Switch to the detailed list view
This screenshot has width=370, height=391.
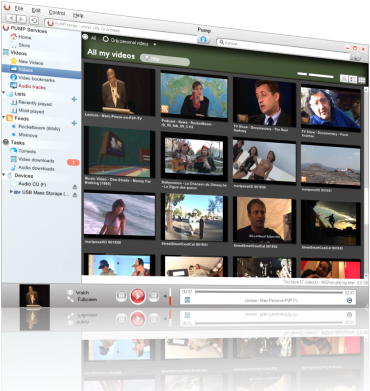pyautogui.click(x=353, y=79)
